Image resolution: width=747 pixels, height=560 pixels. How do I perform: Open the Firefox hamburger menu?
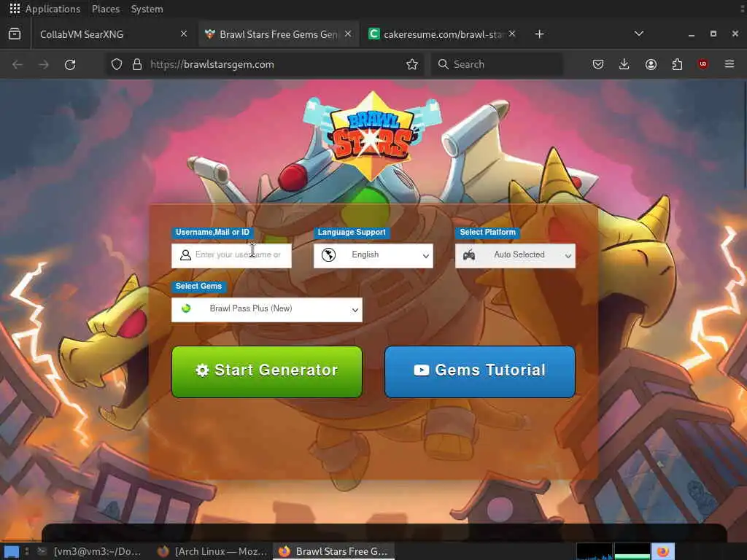(729, 64)
